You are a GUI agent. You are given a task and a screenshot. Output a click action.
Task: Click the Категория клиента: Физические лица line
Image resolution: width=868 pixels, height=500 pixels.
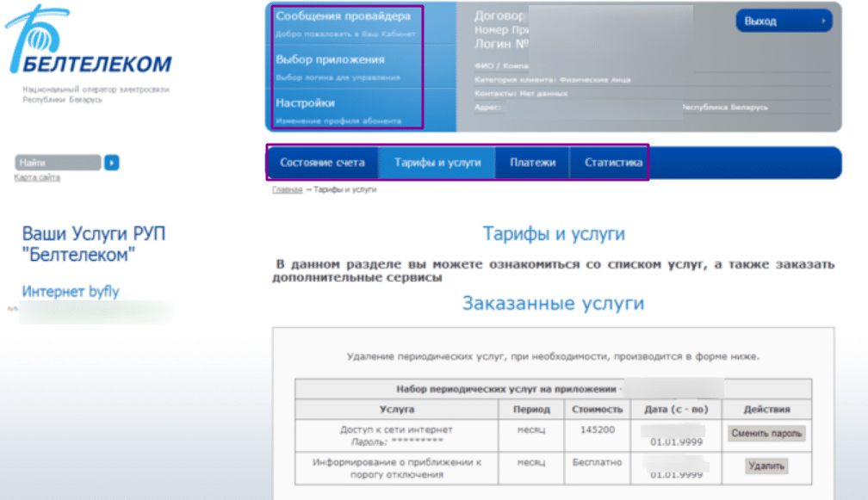tap(552, 80)
